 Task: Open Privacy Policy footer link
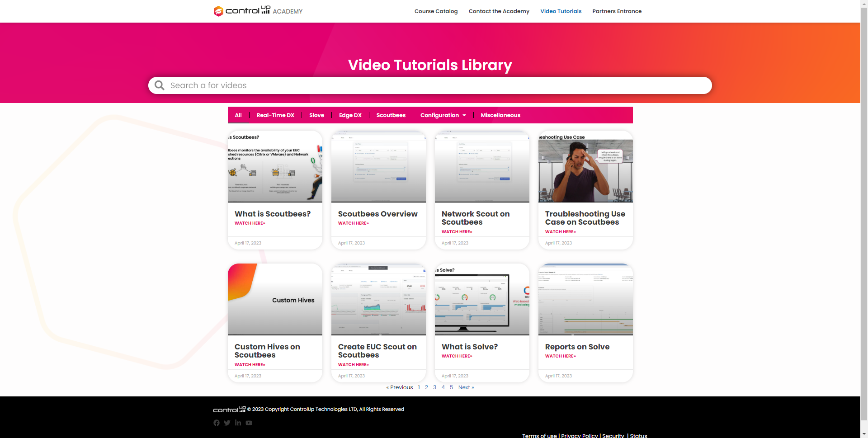[580, 435]
